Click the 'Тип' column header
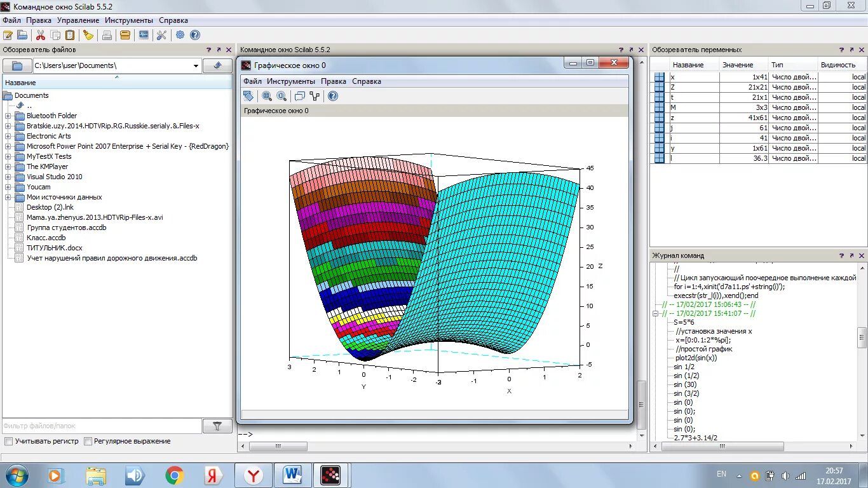 point(793,65)
